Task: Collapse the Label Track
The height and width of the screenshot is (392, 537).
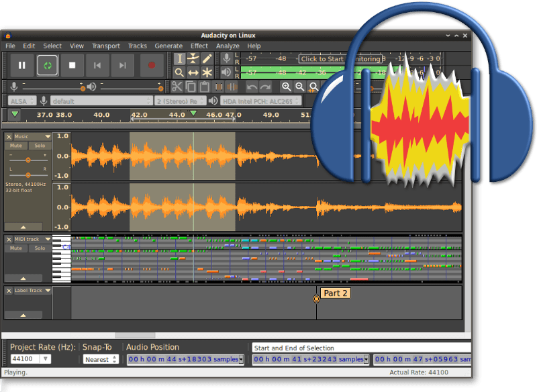Action: point(23,315)
